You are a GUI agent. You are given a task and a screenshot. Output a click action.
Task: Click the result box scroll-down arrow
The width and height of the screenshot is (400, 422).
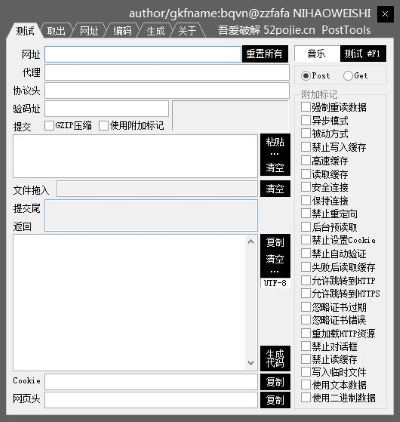(x=251, y=363)
